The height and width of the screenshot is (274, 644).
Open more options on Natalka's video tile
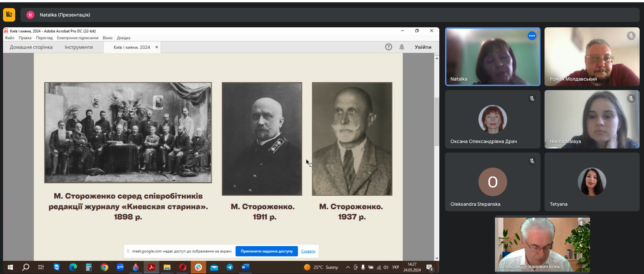tap(532, 36)
